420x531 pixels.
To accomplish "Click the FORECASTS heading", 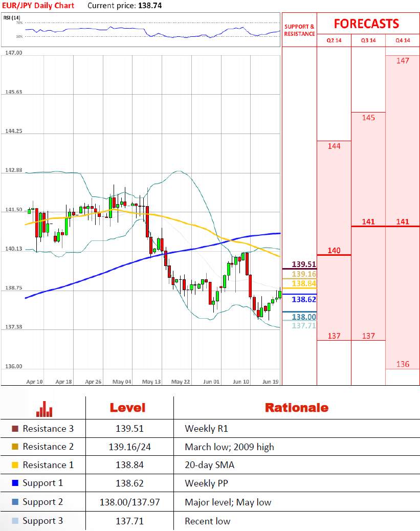I will 366,24.
